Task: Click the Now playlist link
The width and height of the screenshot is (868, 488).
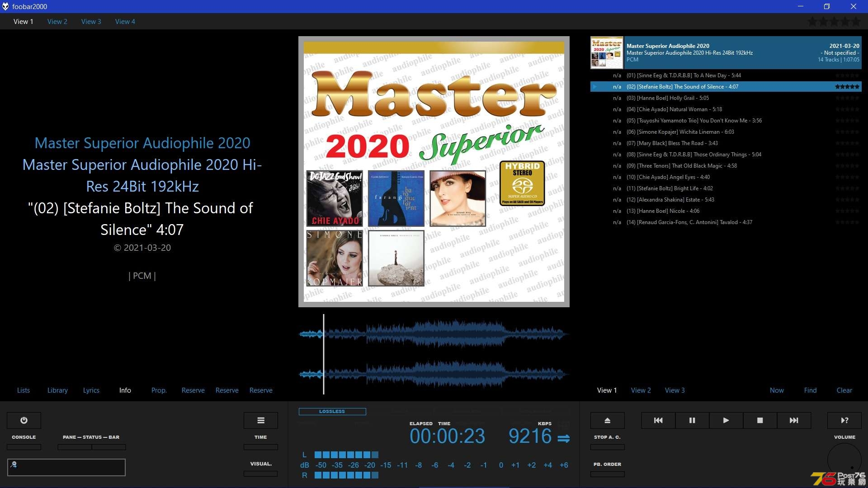Action: coord(777,390)
